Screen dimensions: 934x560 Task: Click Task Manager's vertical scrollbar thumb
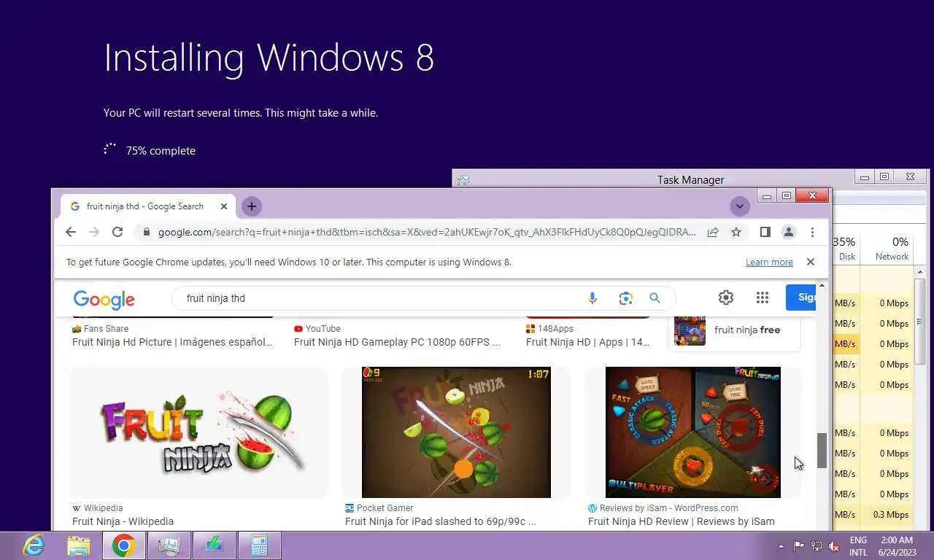(x=920, y=323)
